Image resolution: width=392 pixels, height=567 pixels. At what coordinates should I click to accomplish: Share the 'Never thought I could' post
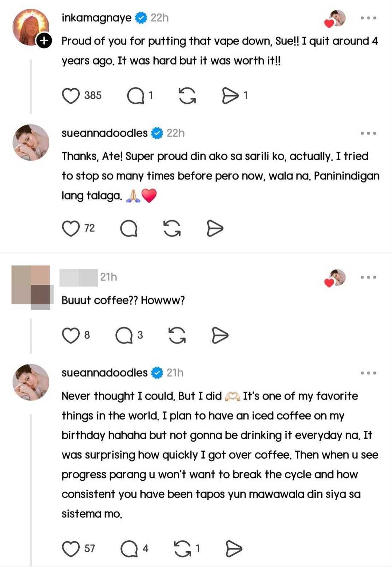[233, 549]
